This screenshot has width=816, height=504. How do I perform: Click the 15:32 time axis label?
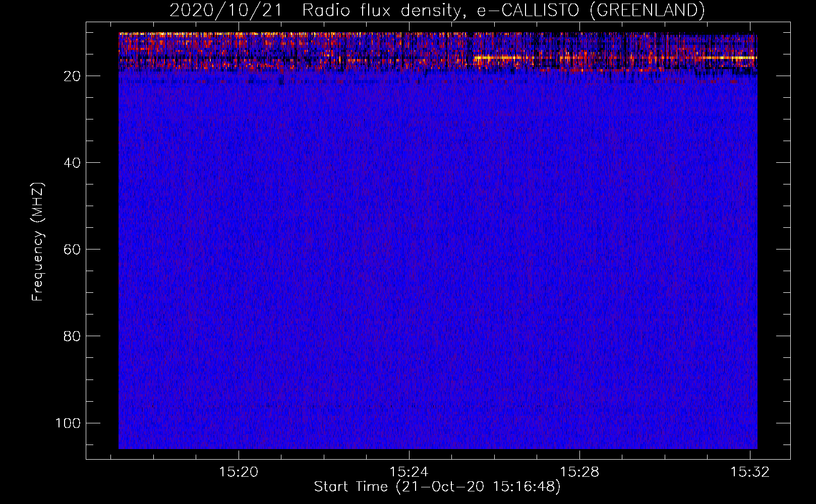tap(750, 472)
